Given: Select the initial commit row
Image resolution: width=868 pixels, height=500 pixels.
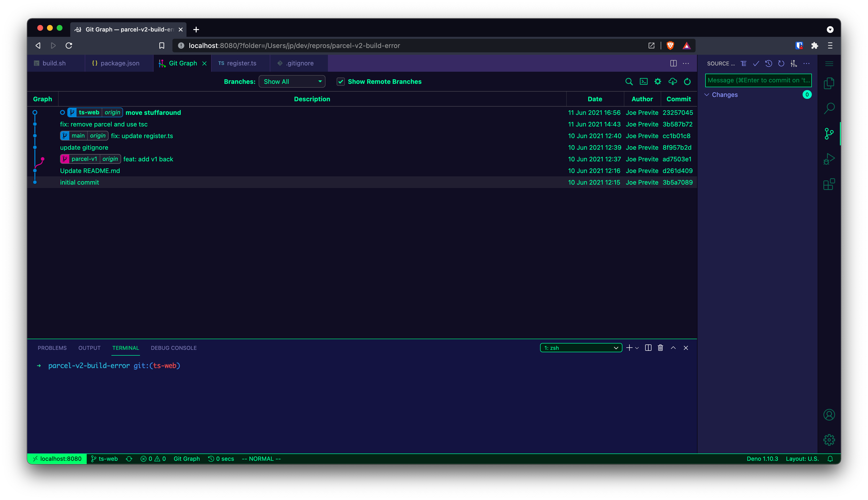Looking at the screenshot, I should click(x=79, y=182).
